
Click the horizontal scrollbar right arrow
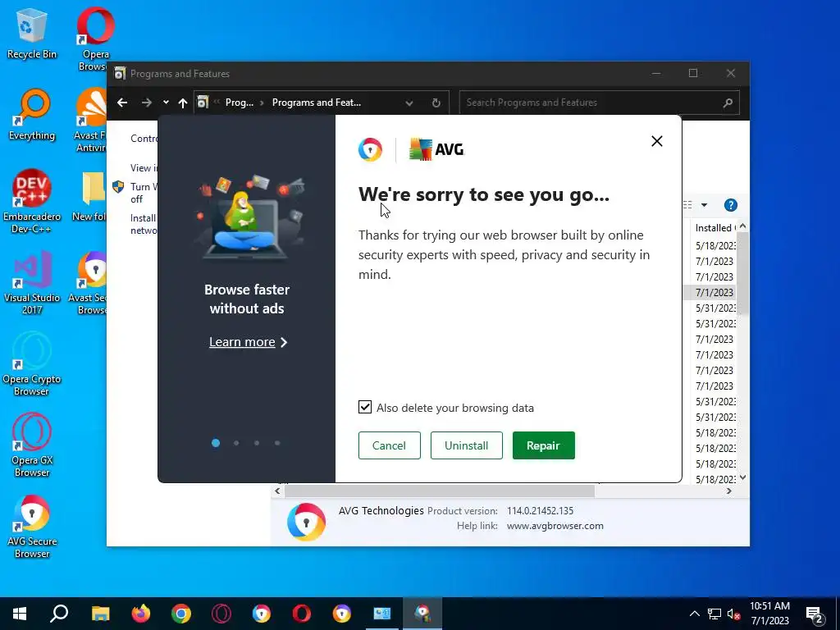[x=728, y=491]
